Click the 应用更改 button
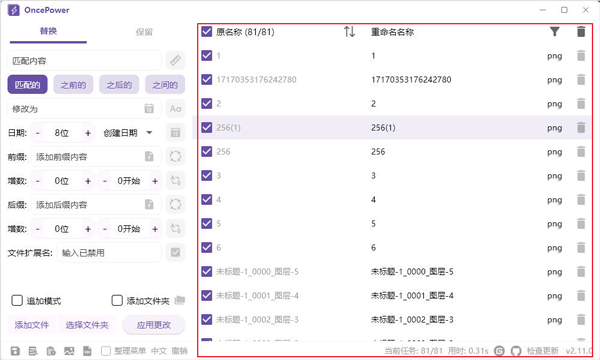This screenshot has height=360, width=600. [x=153, y=325]
